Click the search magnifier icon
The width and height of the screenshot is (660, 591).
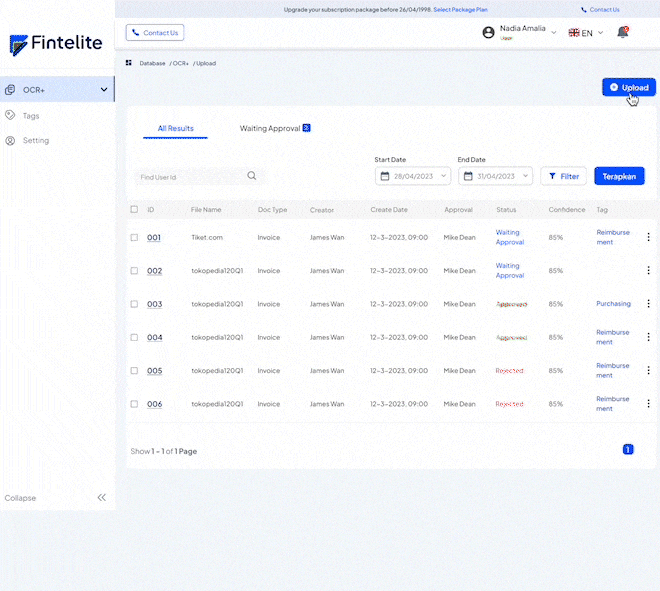point(252,176)
